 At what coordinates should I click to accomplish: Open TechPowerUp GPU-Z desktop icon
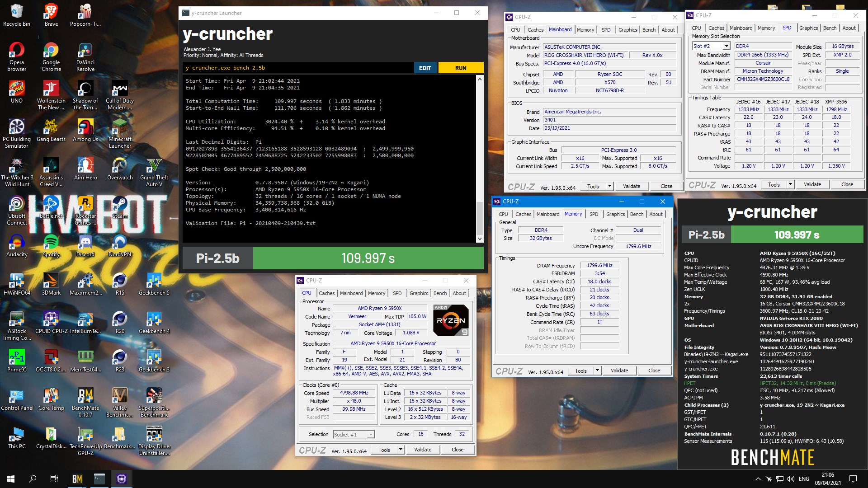point(85,441)
